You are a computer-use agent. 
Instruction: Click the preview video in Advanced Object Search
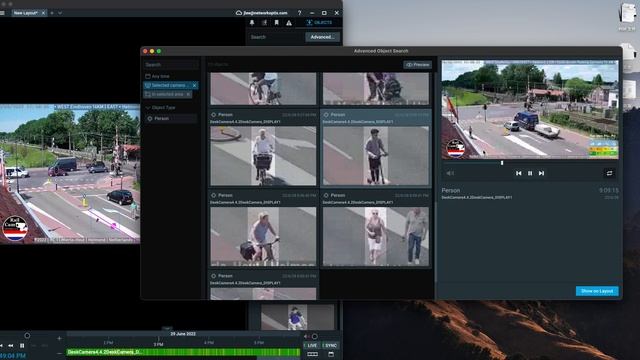click(x=530, y=110)
